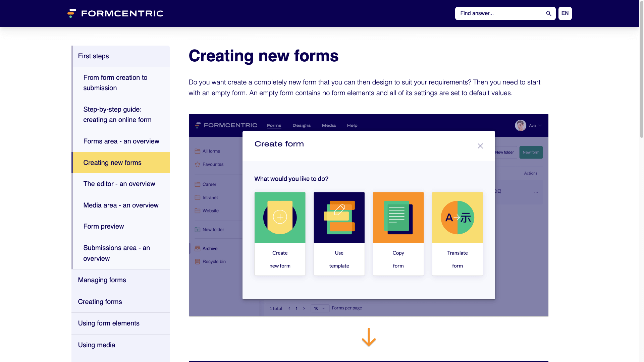This screenshot has height=362, width=644.
Task: Click the Copy form card illustration
Action: pyautogui.click(x=398, y=217)
